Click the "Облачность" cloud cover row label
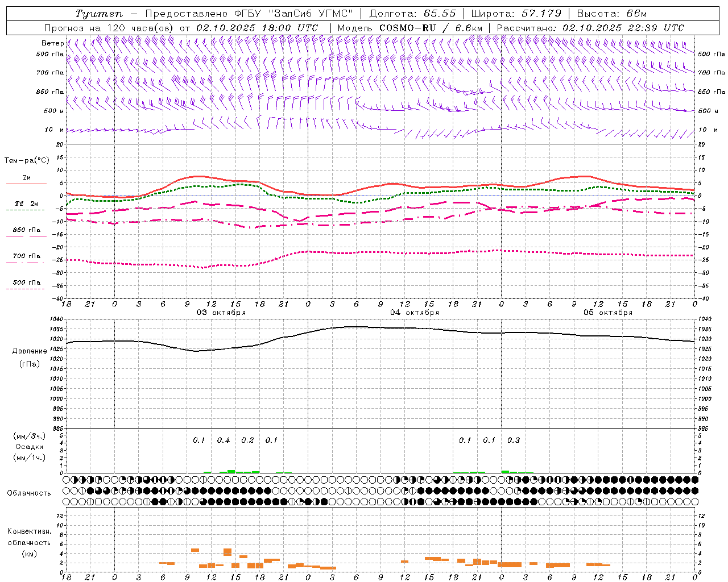This screenshot has width=728, height=582. [x=29, y=493]
